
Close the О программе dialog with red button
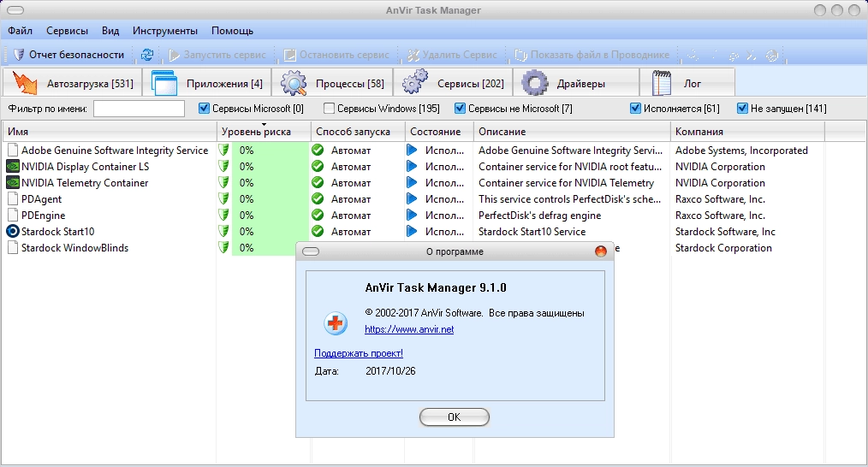(x=601, y=251)
